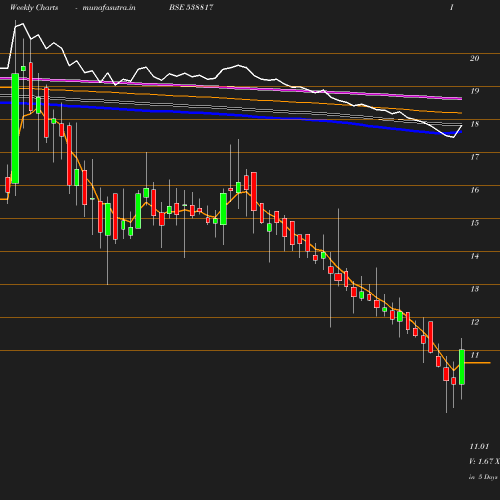Click the price axis label 14

click(x=475, y=256)
